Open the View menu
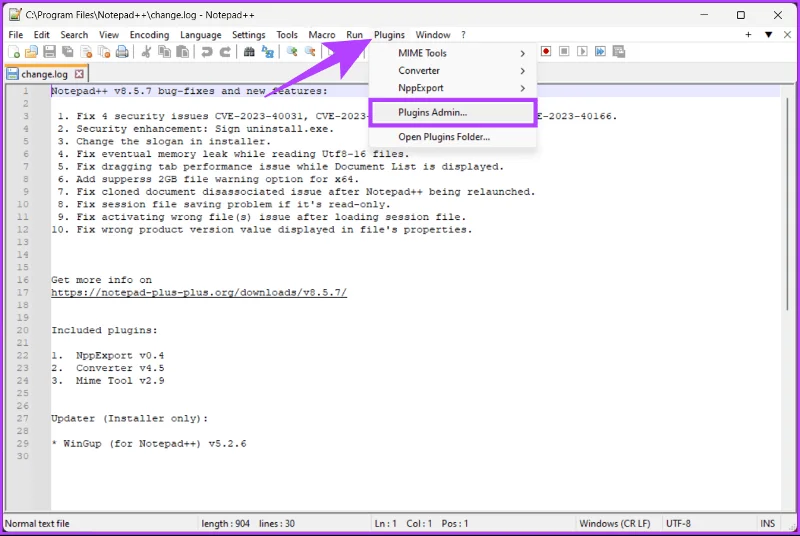Viewport: 800px width, 536px height. tap(109, 35)
